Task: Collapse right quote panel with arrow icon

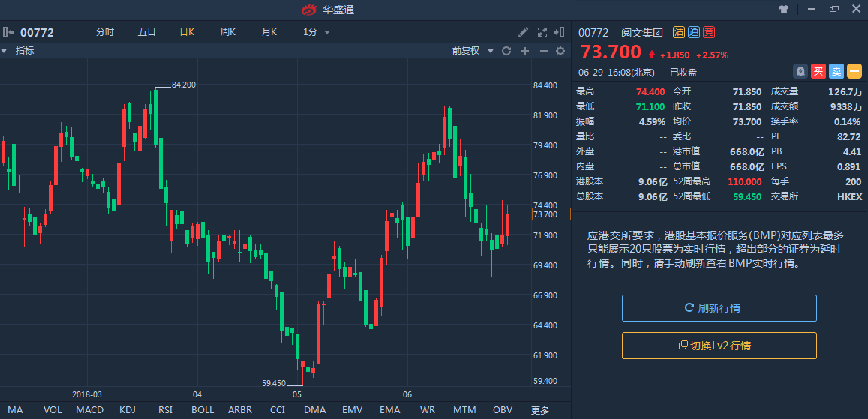Action: 560,32
